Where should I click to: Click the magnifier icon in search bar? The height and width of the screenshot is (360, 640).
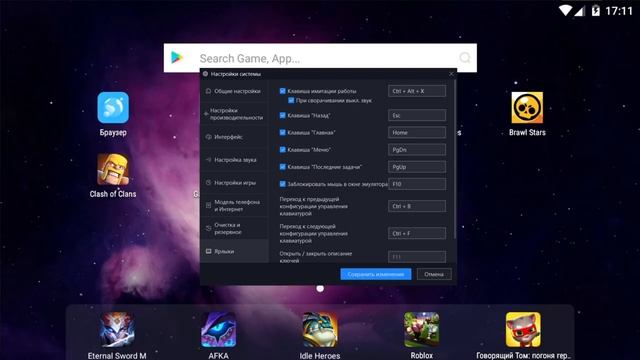click(464, 58)
